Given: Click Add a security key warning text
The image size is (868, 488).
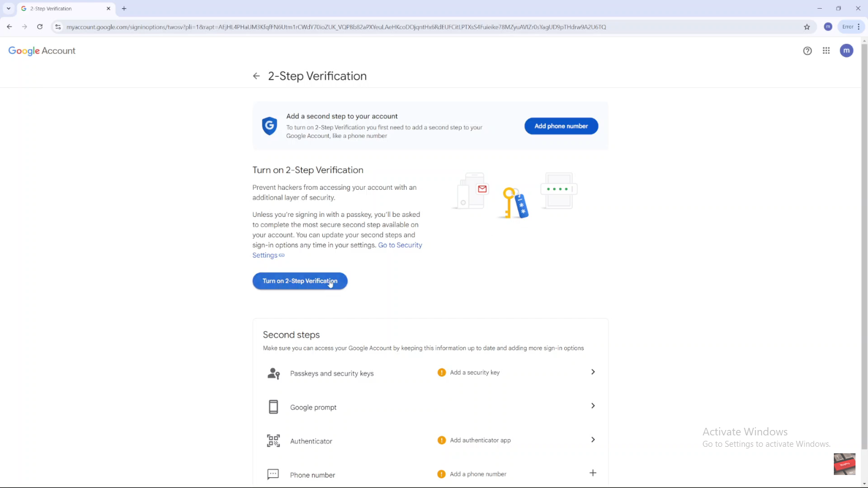Looking at the screenshot, I should pyautogui.click(x=475, y=373).
